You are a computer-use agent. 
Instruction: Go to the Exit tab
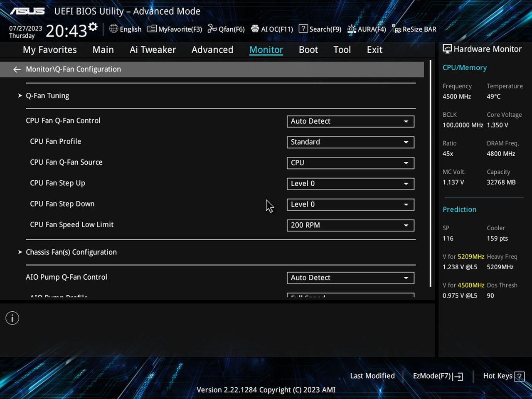[x=374, y=50]
